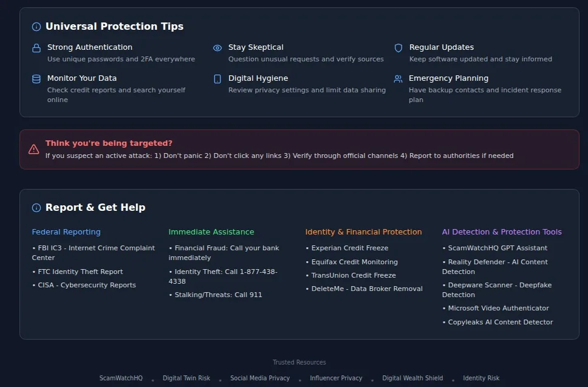Image resolution: width=588 pixels, height=387 pixels.
Task: Click the Strong Authentication tip title
Action: click(90, 47)
